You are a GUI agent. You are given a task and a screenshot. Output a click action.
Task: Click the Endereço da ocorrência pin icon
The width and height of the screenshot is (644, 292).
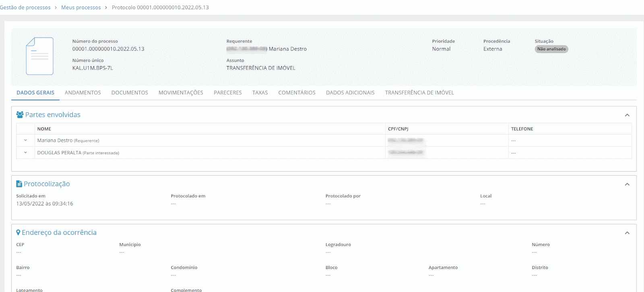click(18, 233)
